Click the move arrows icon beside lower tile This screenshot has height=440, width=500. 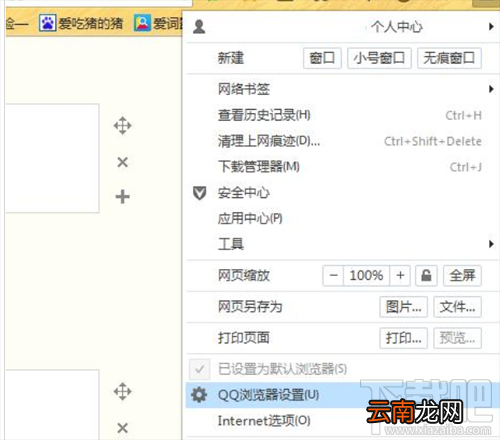[122, 391]
